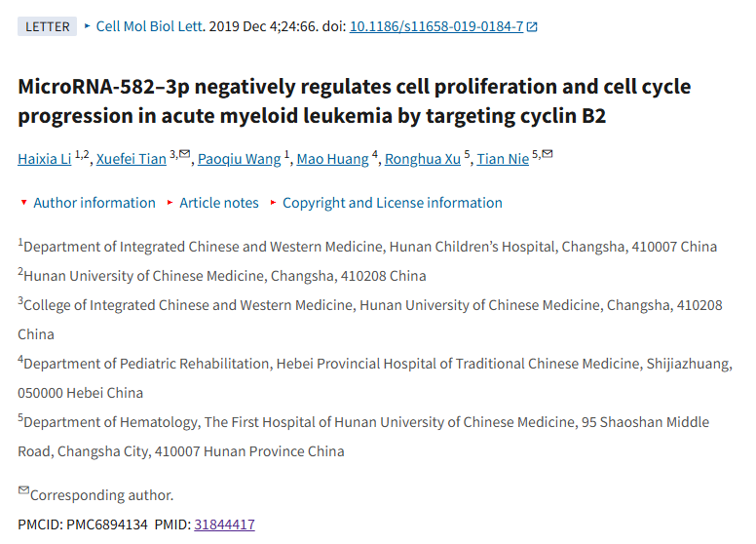The width and height of the screenshot is (756, 544).
Task: Click the red triangle beside Copyright and License
Action: point(274,203)
